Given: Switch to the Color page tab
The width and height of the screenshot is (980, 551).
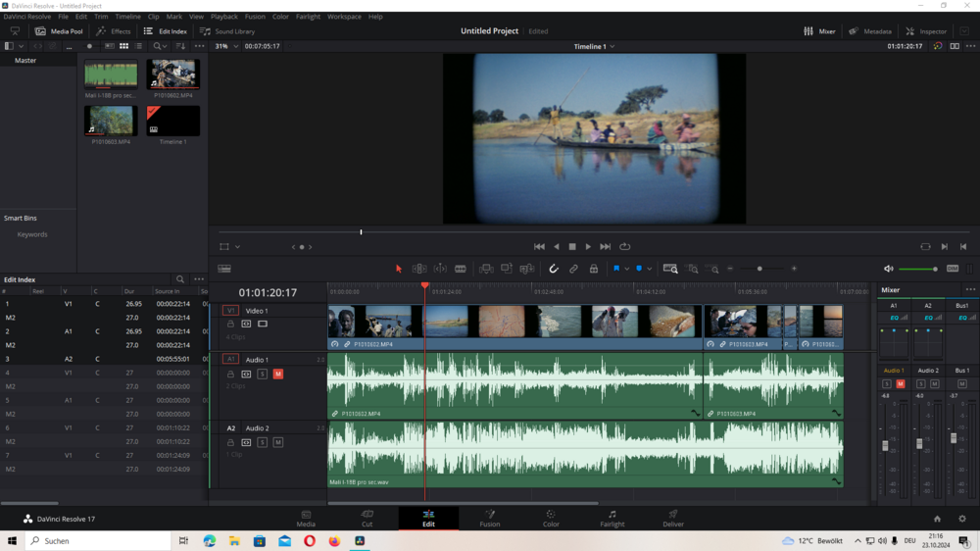Looking at the screenshot, I should [x=551, y=518].
